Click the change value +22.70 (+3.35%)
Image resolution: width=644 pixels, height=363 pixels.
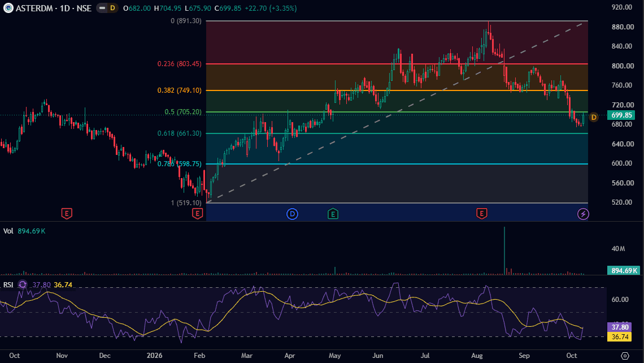(x=271, y=8)
